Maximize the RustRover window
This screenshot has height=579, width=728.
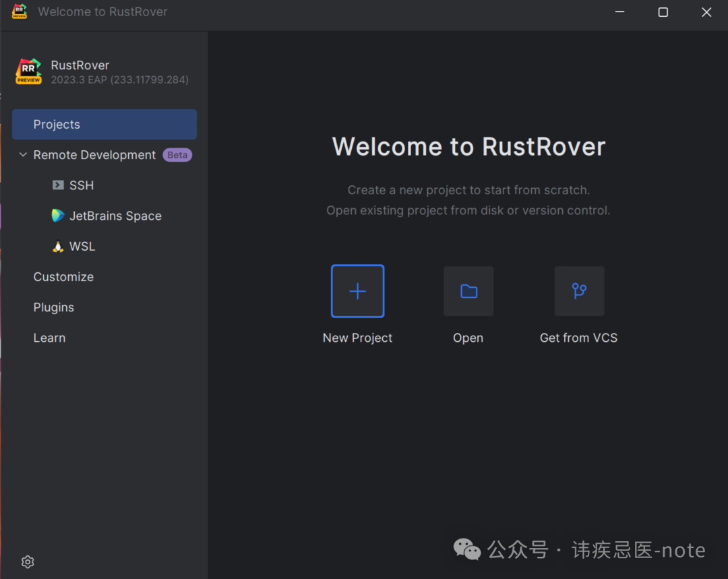(663, 12)
